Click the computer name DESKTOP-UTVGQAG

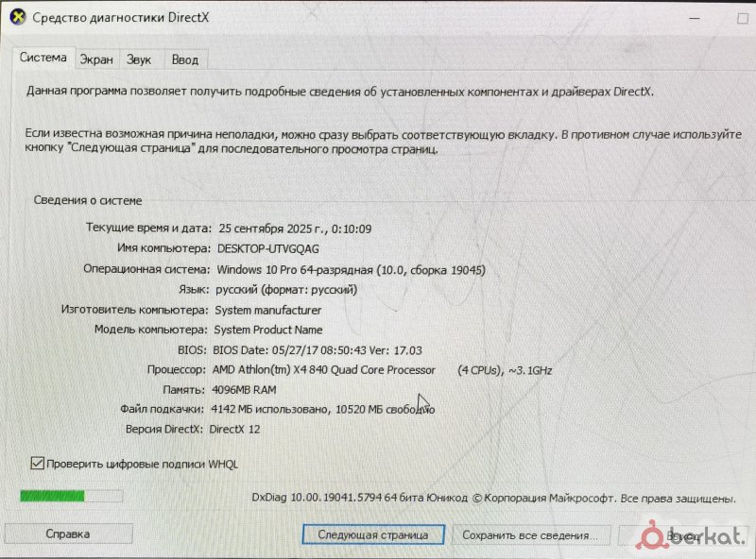266,248
